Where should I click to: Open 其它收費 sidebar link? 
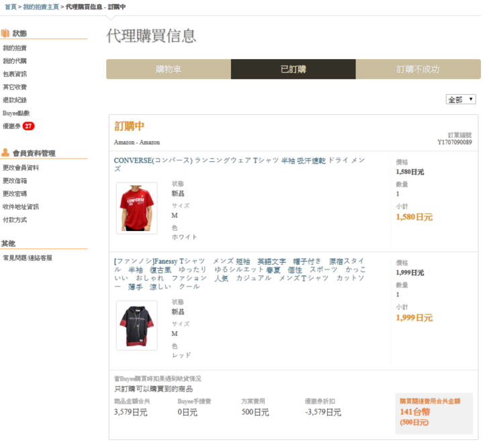point(15,87)
